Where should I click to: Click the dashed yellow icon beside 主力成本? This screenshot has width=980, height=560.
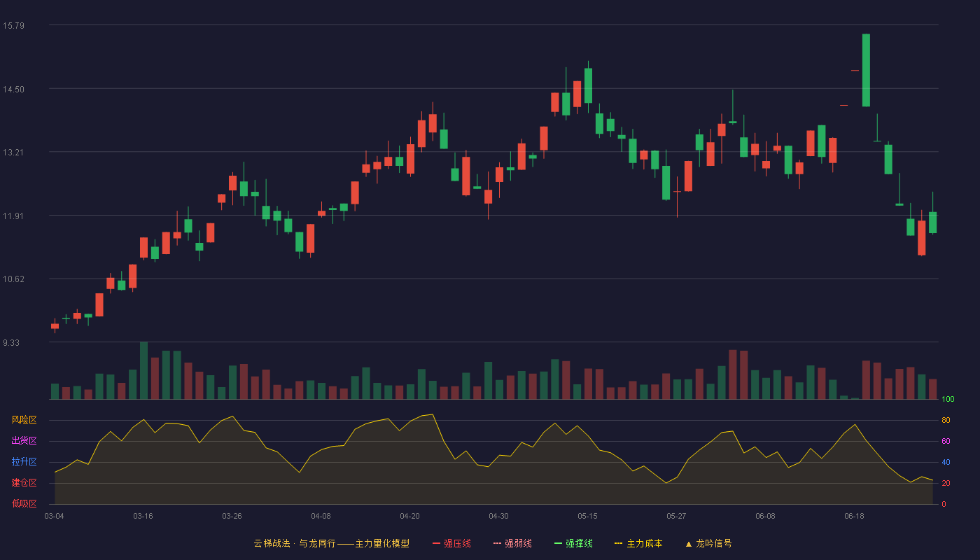[x=618, y=543]
